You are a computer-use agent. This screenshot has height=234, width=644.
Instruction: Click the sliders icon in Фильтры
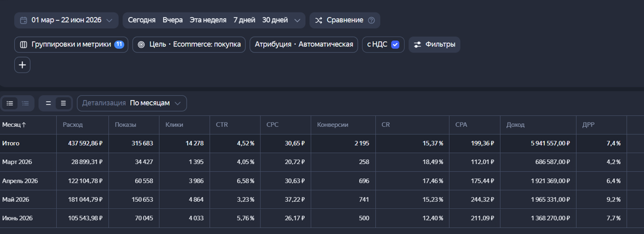point(417,44)
